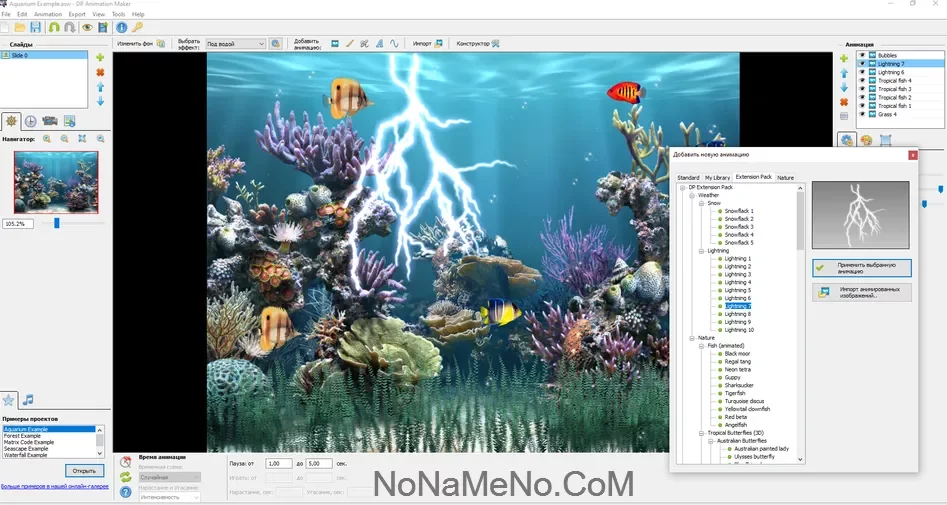Click the 'Применить выбранную анимацию' button
The width and height of the screenshot is (947, 505).
point(861,268)
